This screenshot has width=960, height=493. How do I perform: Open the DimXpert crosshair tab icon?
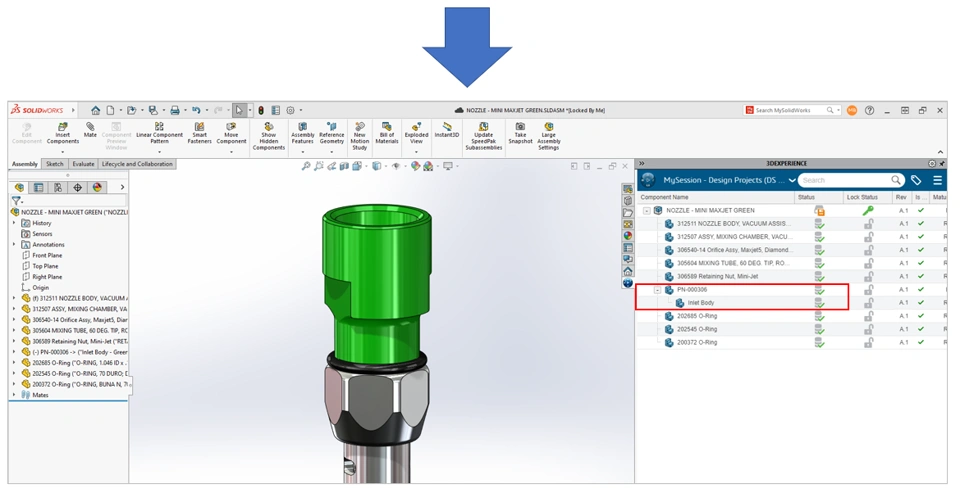click(x=77, y=187)
